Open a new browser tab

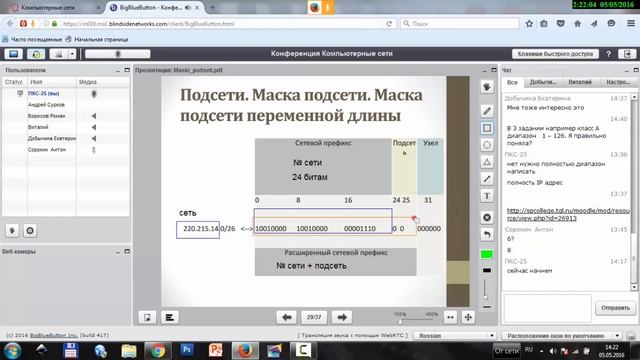point(212,7)
